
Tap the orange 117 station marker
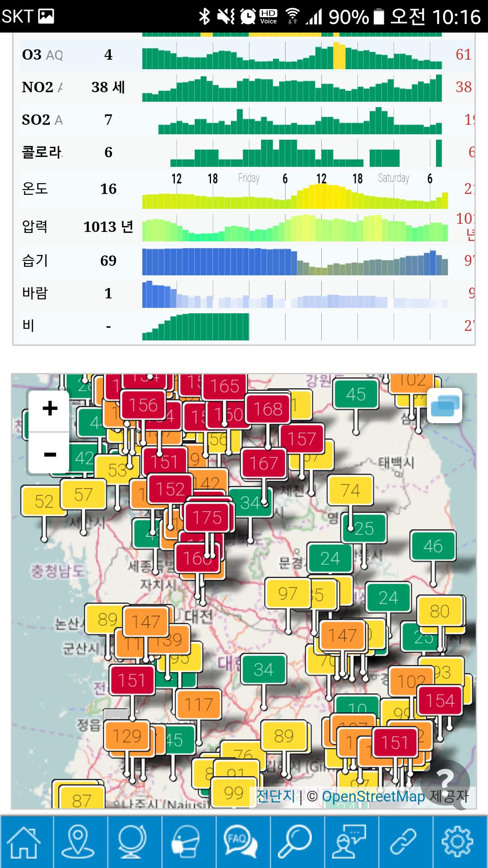click(198, 704)
